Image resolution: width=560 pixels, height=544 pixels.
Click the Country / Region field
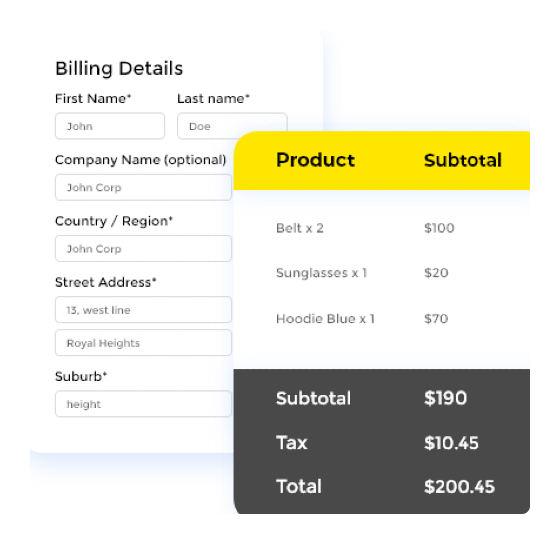[x=143, y=249]
